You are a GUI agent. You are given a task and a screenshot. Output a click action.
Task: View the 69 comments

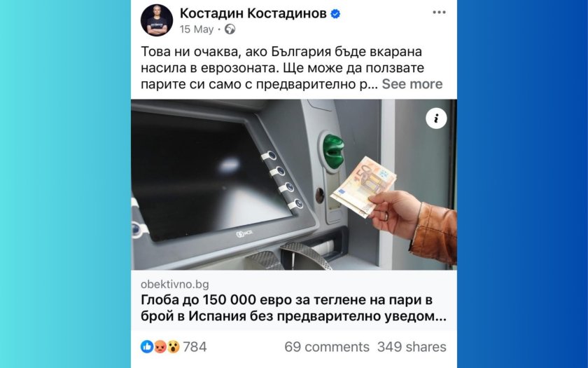[x=327, y=346]
